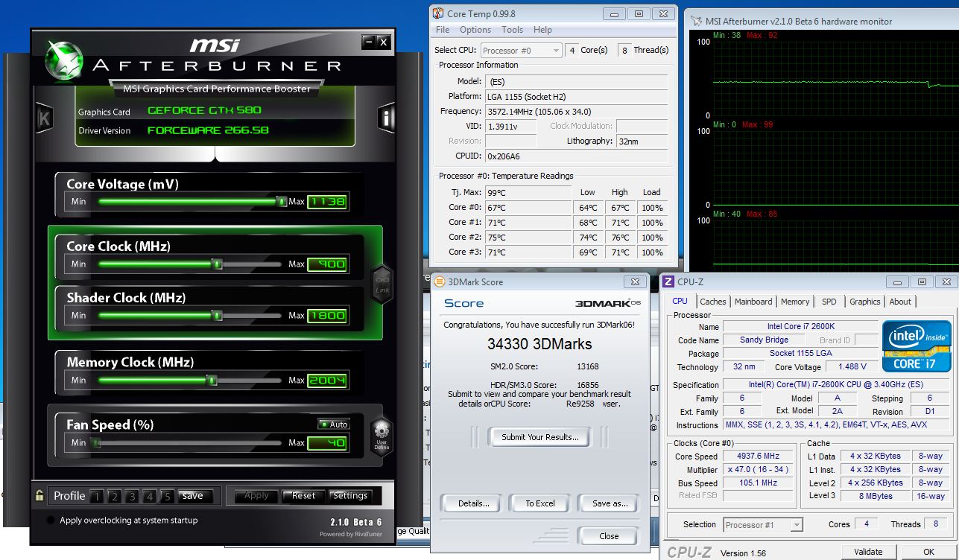Click the profile lock icon

pos(39,495)
